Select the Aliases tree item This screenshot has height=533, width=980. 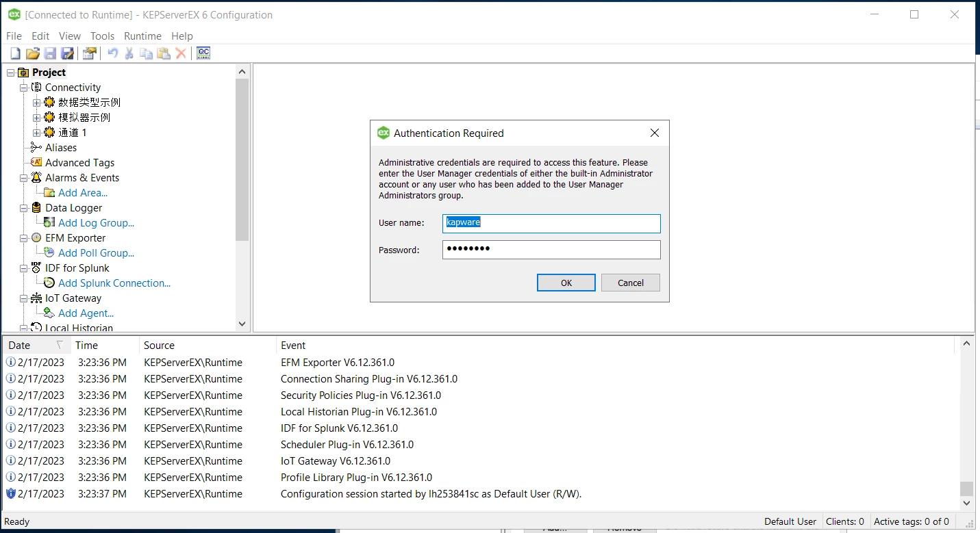coord(61,148)
